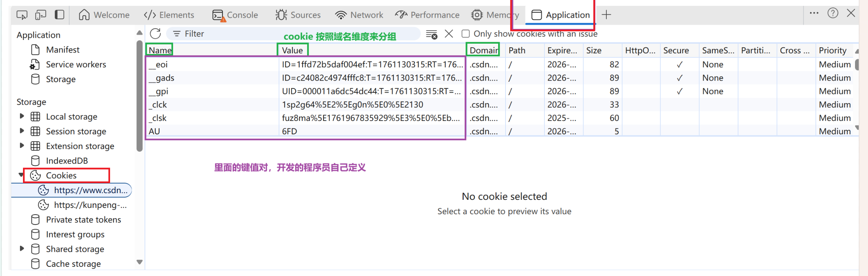The height and width of the screenshot is (276, 868).
Task: Sort by the Expires column header
Action: pos(564,50)
